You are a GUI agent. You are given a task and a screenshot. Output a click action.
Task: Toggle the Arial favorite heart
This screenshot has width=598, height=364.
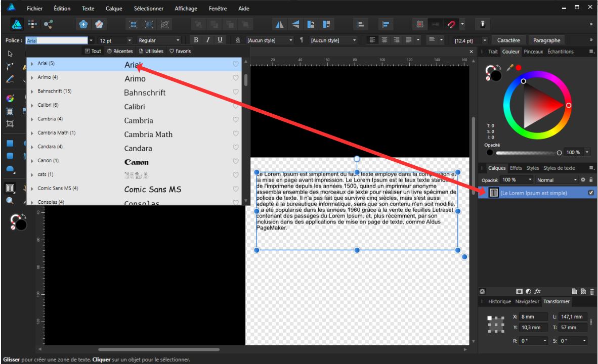(236, 64)
